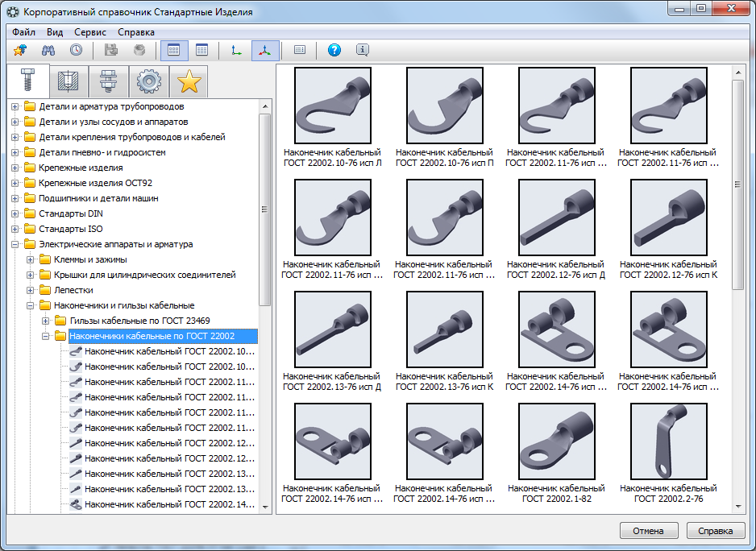This screenshot has width=756, height=551.
Task: Click tree panel scrollbar up arrow
Action: coord(264,106)
